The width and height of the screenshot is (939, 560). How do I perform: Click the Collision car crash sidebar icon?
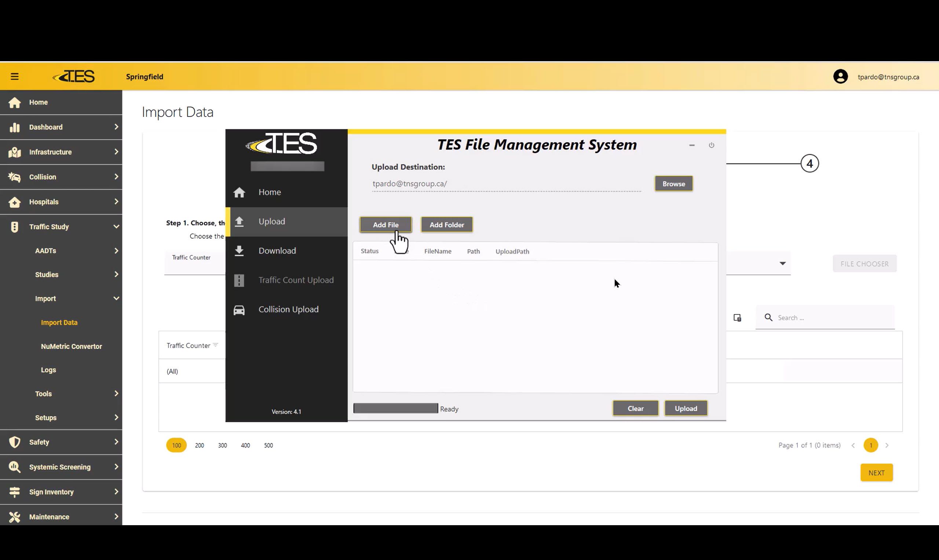[14, 177]
